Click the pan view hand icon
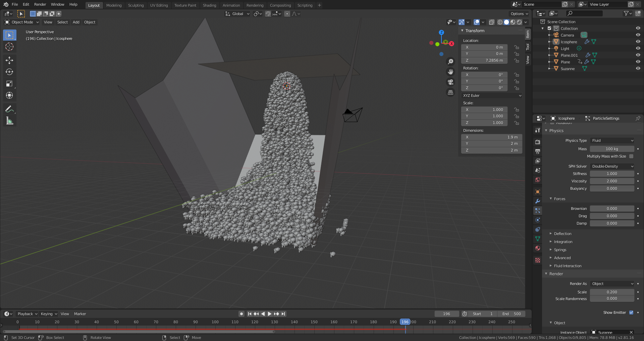 tap(450, 72)
